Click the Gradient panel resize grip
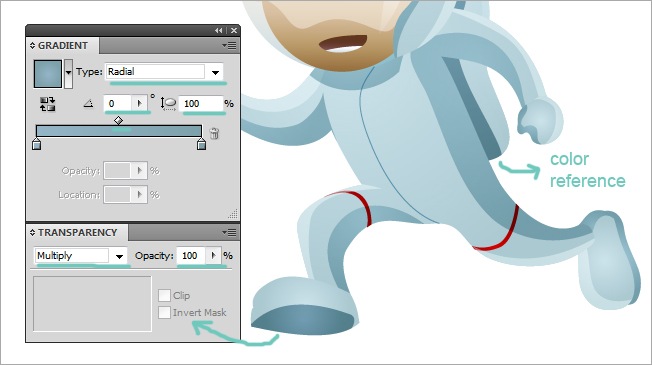This screenshot has width=652, height=365. (233, 214)
